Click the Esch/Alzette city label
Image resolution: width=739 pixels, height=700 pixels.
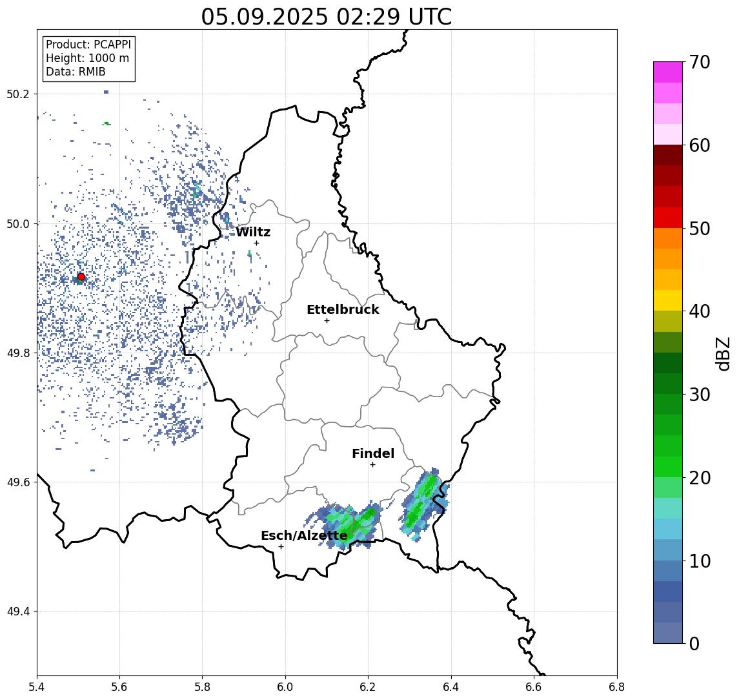coord(304,535)
